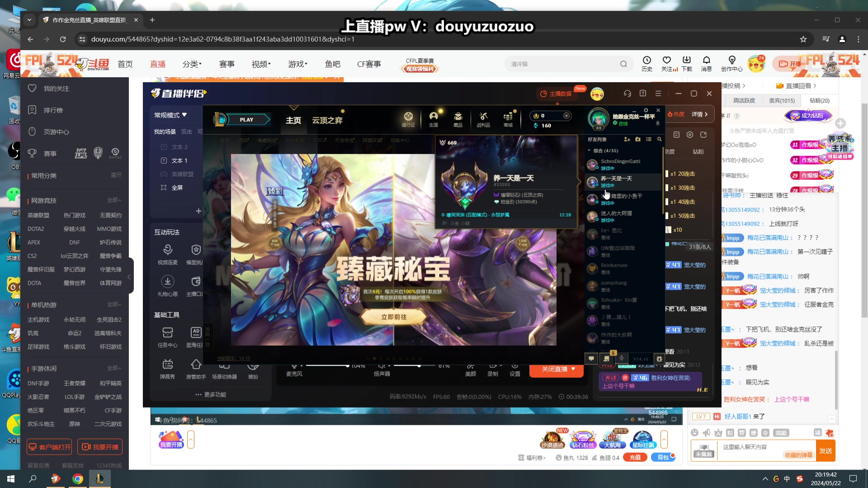Open 赛事 in Douyu navigation bar
Image resolution: width=868 pixels, height=488 pixels.
point(227,64)
